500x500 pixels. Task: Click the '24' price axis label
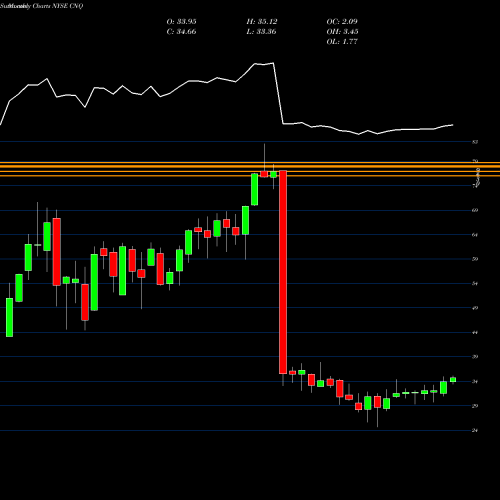coord(475,430)
